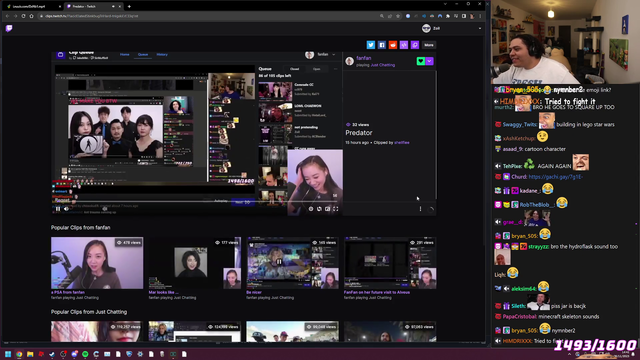Viewport: 640px width, 360px height.
Task: Expand the More sharing options
Action: tap(429, 45)
